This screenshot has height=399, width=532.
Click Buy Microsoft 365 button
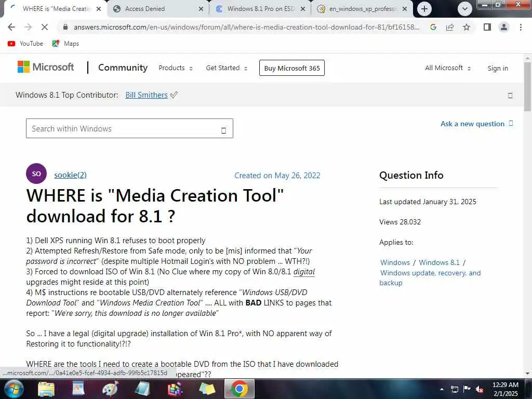[x=292, y=68]
